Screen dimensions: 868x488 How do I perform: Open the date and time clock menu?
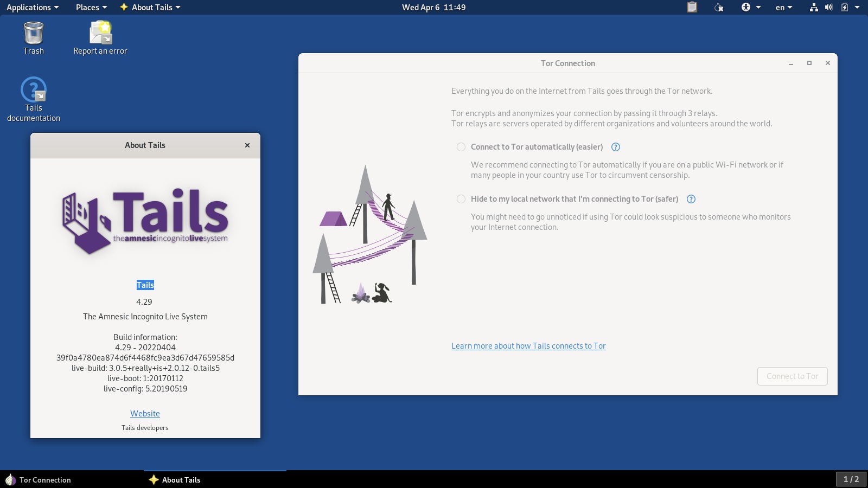point(433,7)
